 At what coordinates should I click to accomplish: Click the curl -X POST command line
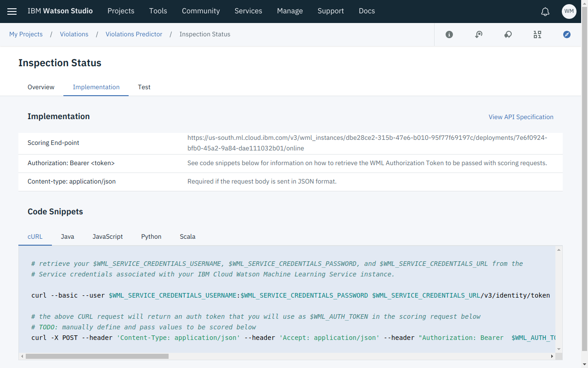pyautogui.click(x=294, y=338)
